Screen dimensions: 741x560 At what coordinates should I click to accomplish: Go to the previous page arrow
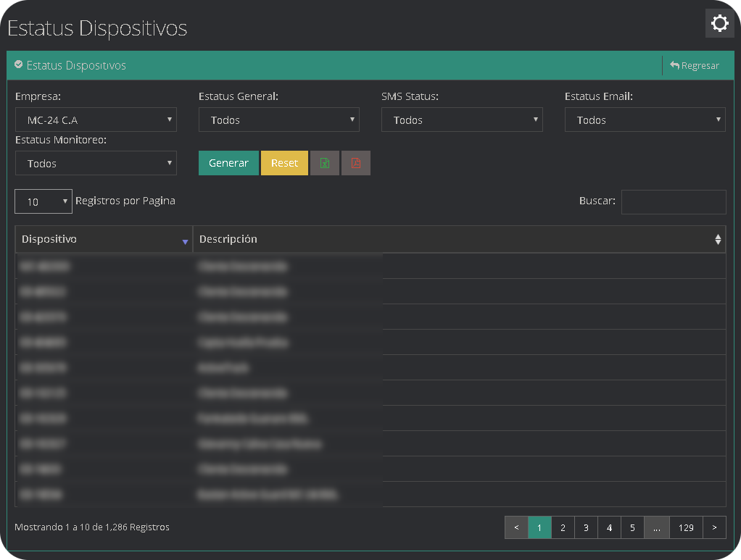pyautogui.click(x=516, y=527)
